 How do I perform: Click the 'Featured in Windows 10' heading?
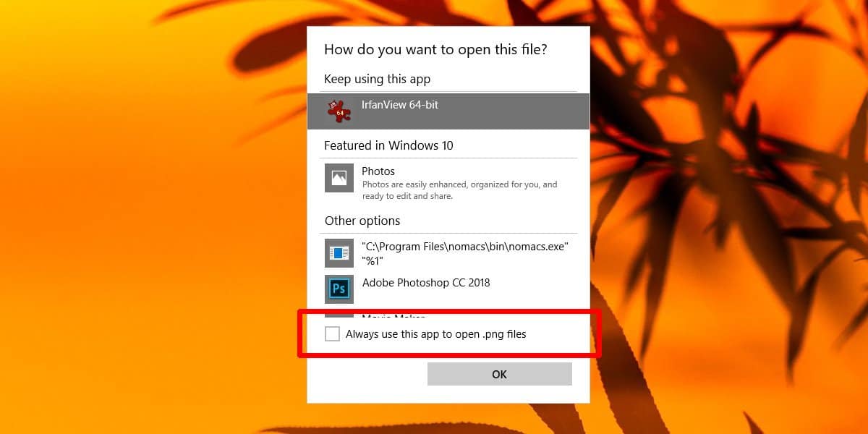[388, 145]
